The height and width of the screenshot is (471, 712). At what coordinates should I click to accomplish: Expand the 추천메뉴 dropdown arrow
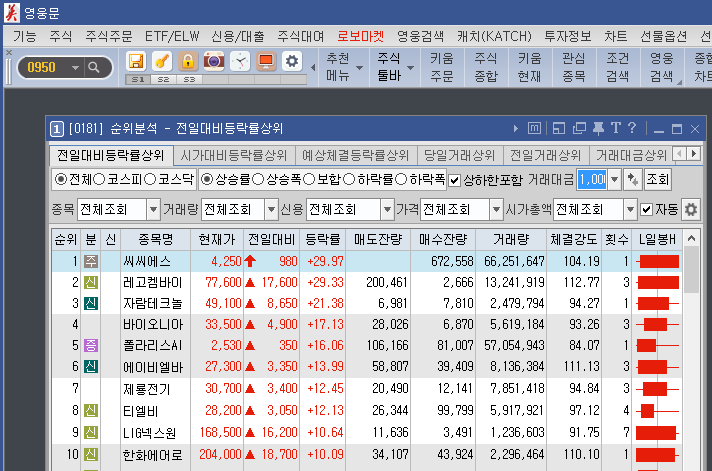(360, 68)
